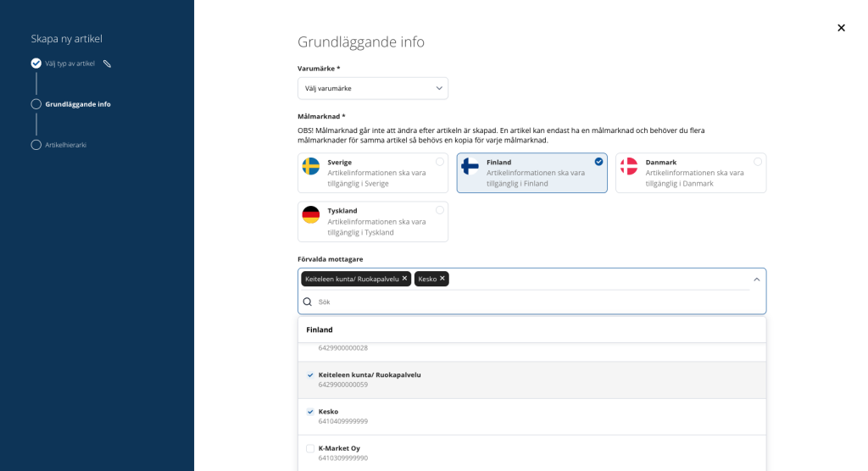Open the Välj varumärke dropdown
The image size is (868, 471).
373,88
